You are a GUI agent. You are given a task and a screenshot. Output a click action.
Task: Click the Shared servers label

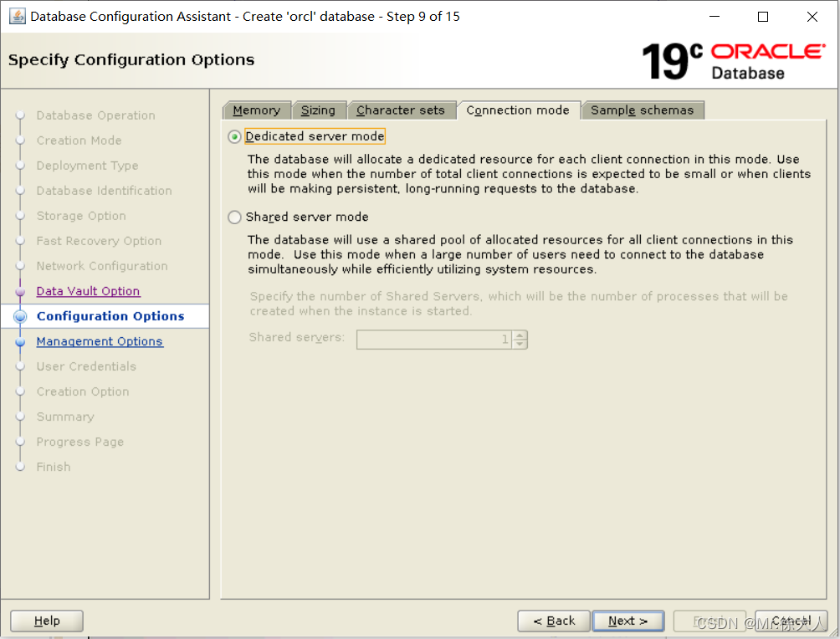click(297, 337)
